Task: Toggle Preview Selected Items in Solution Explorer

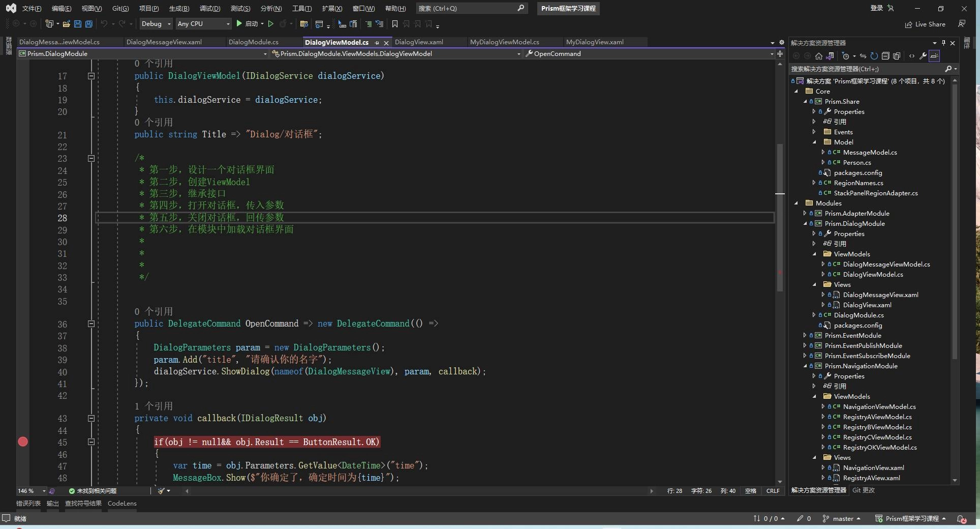Action: coord(934,56)
